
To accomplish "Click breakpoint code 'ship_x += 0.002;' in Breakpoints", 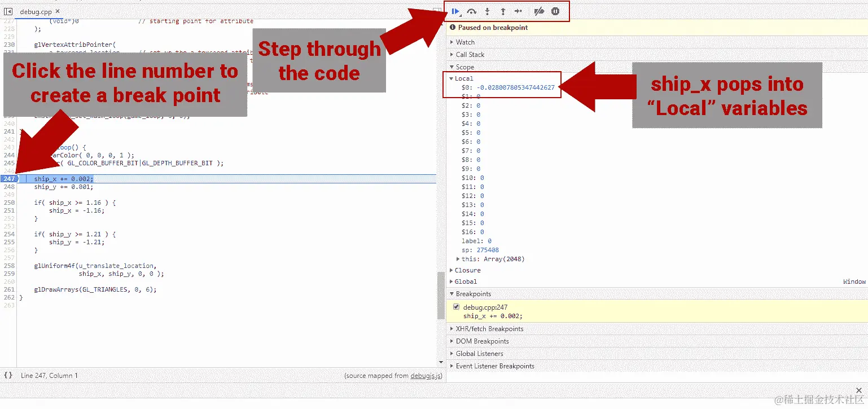I will tap(493, 316).
